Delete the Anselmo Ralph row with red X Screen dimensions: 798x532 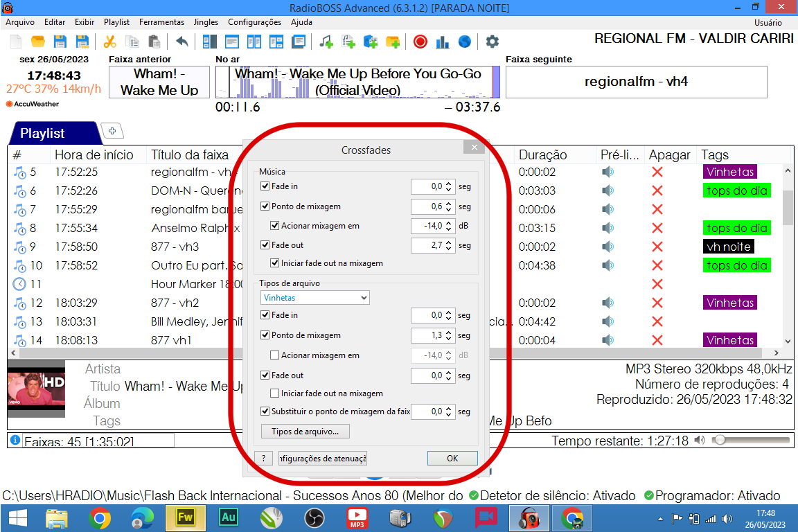click(657, 228)
